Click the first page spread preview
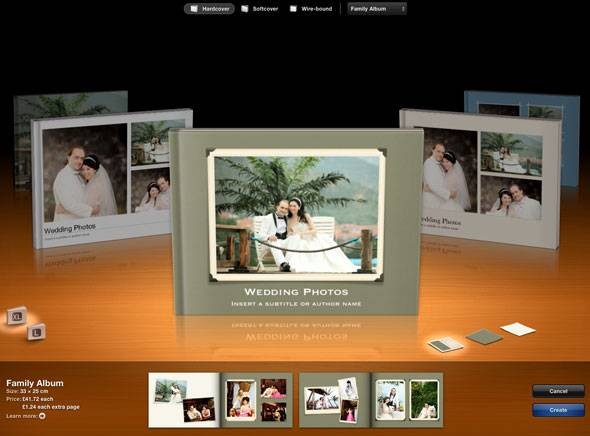The height and width of the screenshot is (436, 590). tap(220, 400)
